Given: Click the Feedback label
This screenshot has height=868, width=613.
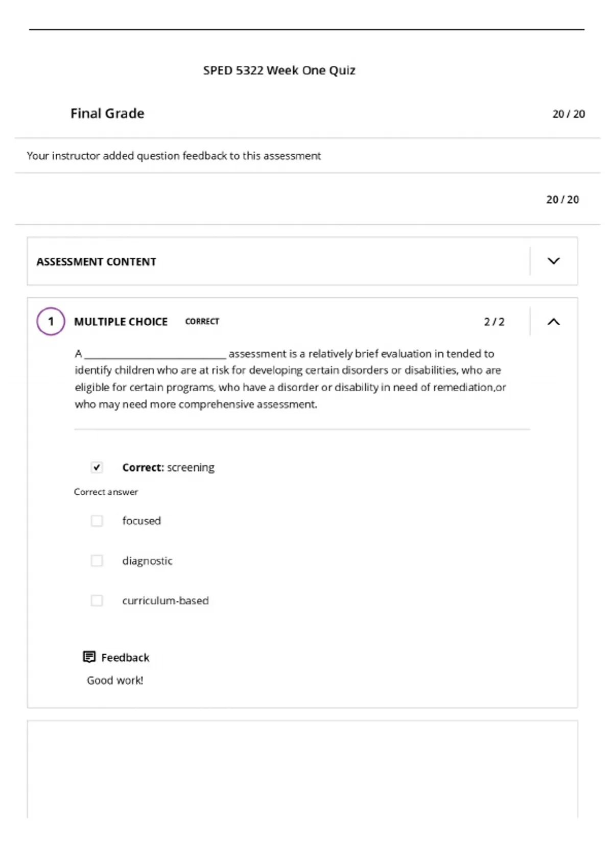Looking at the screenshot, I should pyautogui.click(x=125, y=657).
